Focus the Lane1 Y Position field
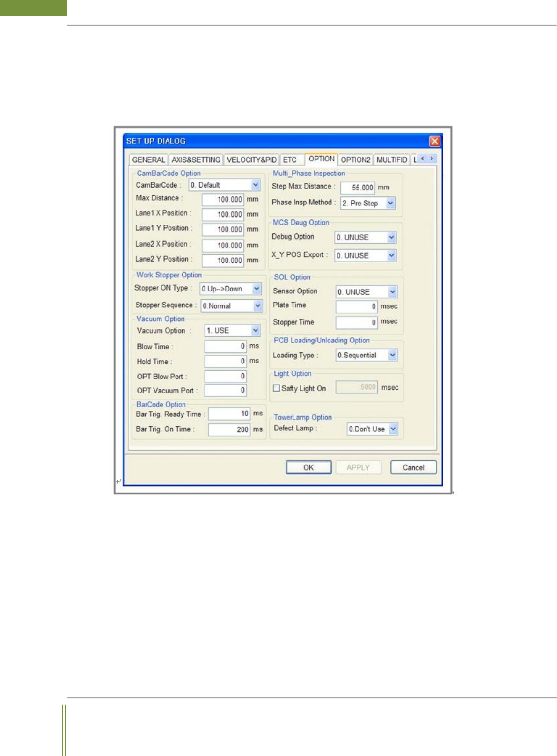 tap(223, 229)
